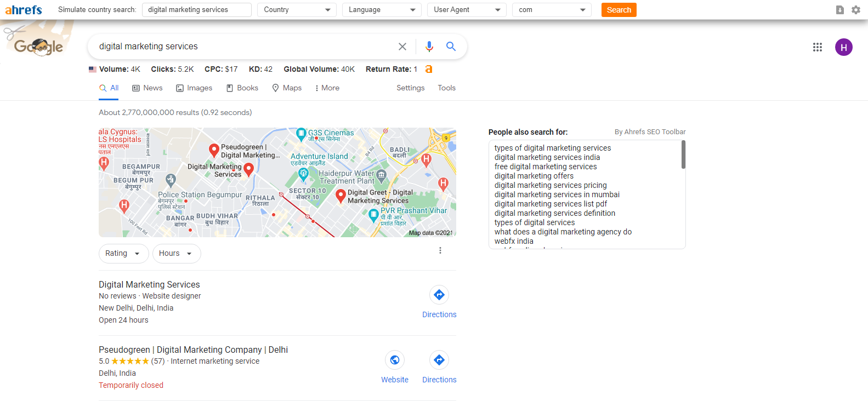Click the orange Ahrefs icon beside Return Rate
Screen dimensions: 868x401
429,69
